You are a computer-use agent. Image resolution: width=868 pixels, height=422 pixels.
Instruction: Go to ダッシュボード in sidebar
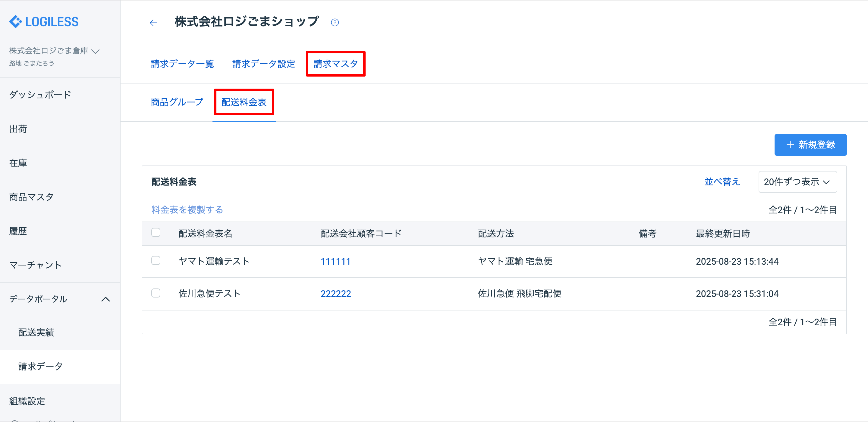(x=40, y=95)
